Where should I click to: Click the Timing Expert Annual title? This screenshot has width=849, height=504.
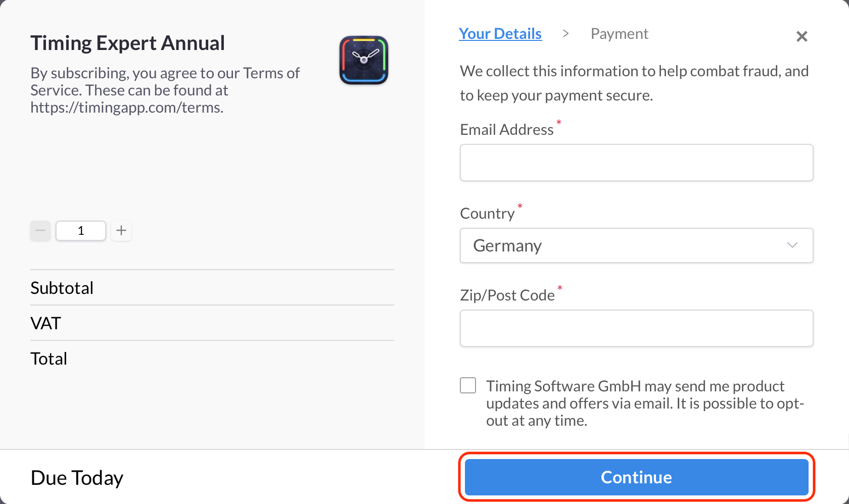point(127,42)
